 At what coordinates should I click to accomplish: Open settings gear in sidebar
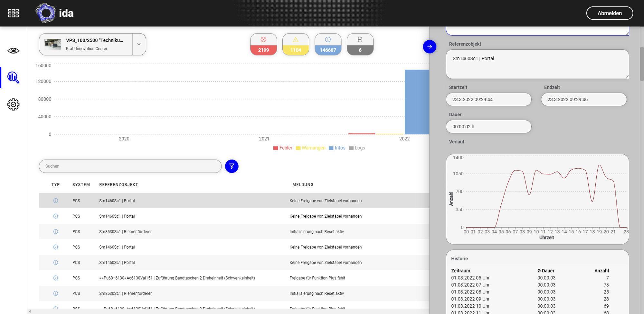(x=13, y=104)
